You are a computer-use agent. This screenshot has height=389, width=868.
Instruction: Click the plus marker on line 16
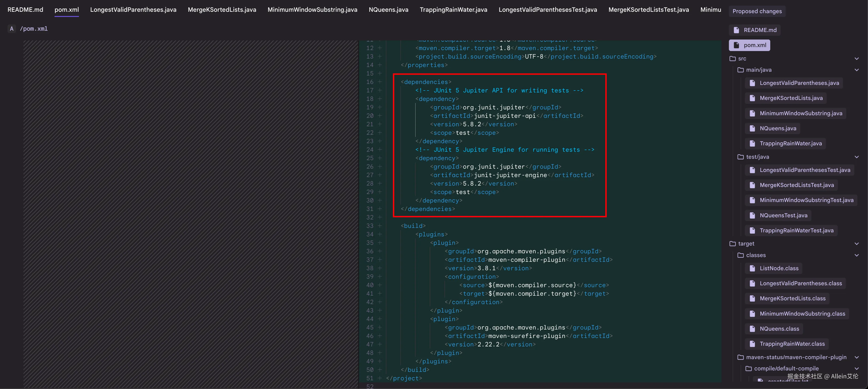click(380, 82)
